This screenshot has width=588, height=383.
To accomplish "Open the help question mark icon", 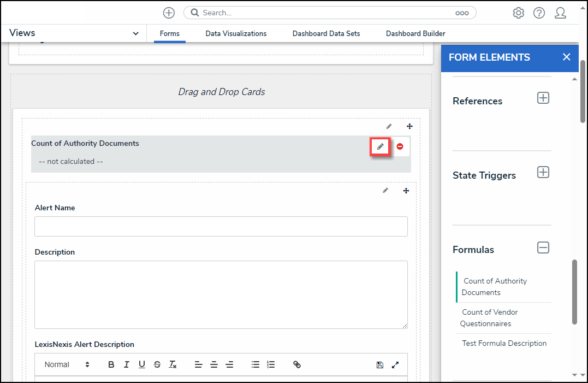I will tap(539, 13).
